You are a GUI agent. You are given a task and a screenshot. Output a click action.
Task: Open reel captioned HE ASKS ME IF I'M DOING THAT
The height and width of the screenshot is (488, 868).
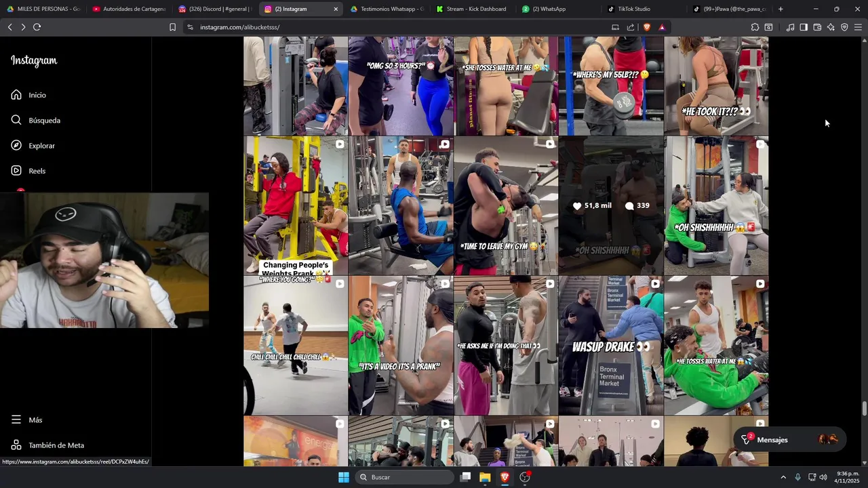coord(506,346)
